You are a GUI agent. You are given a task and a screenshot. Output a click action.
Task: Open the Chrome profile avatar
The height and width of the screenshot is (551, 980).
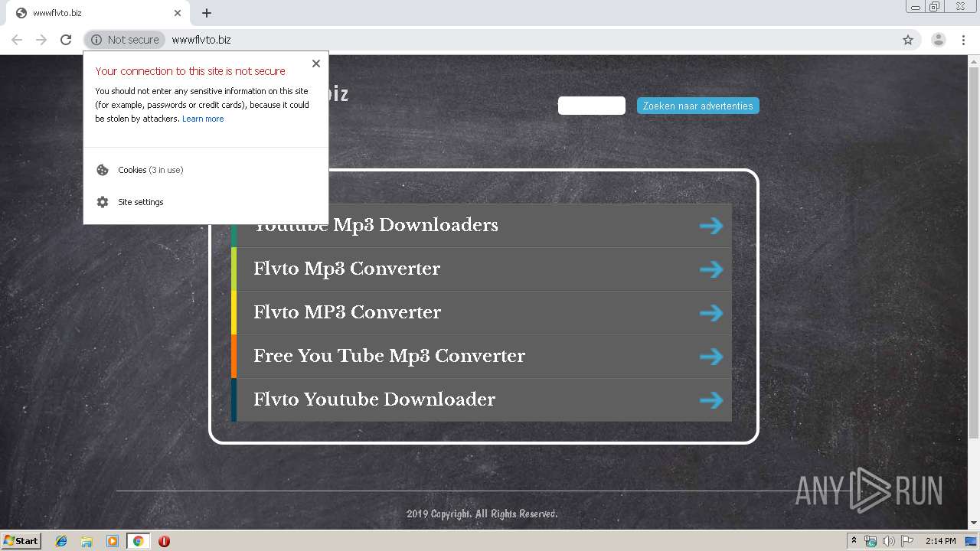point(938,40)
